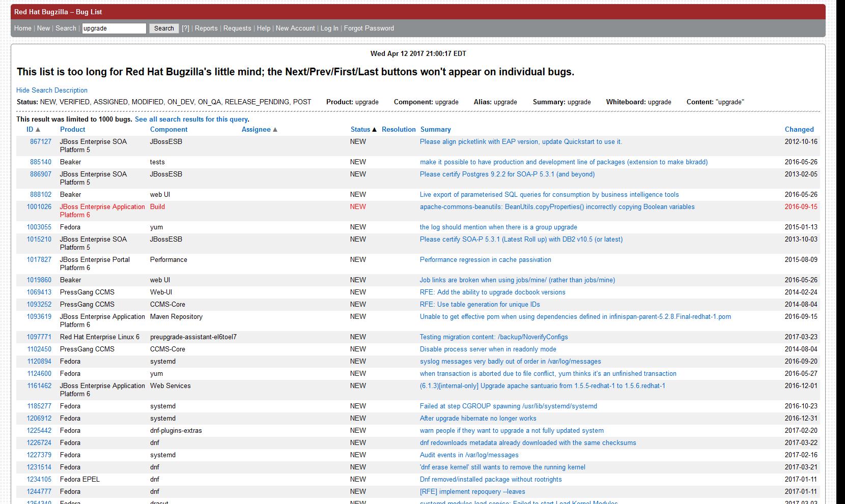Open ''dnf erase kernel' still wants to remove' summary
The width and height of the screenshot is (845, 504).
point(502,467)
